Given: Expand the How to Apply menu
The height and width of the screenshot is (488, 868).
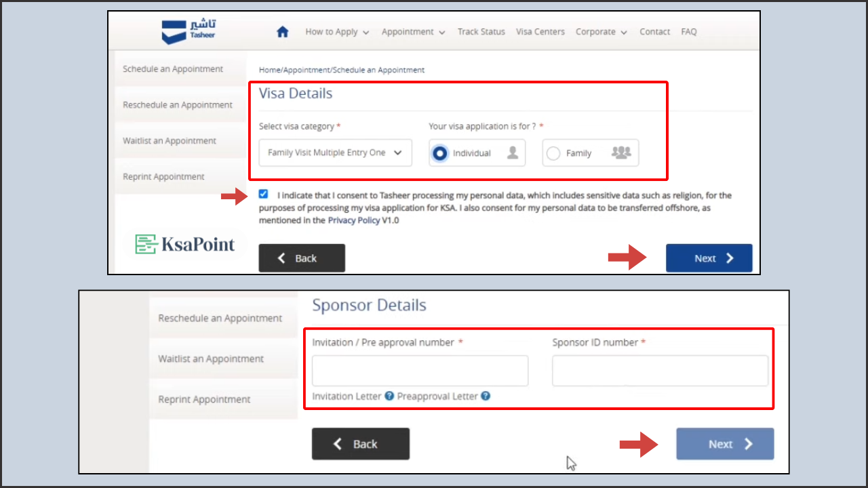Looking at the screenshot, I should click(337, 32).
